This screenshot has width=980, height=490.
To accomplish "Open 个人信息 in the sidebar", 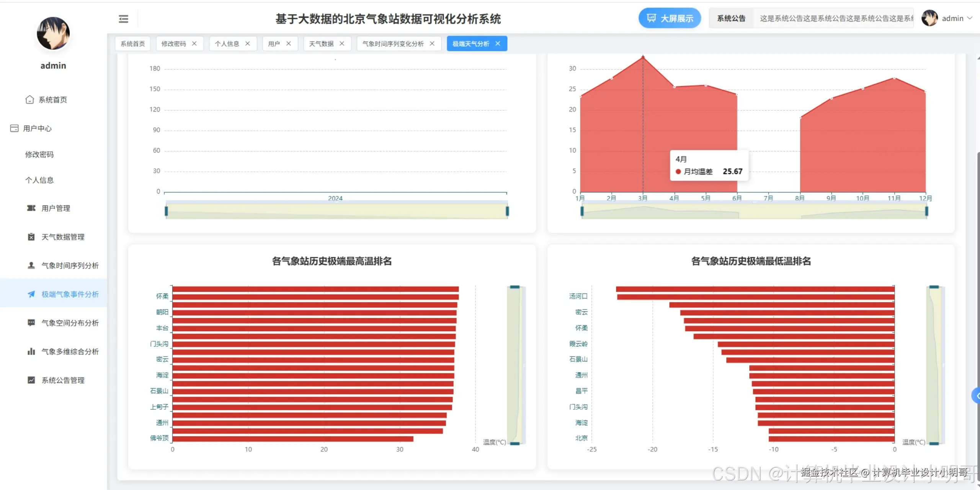I will pyautogui.click(x=39, y=180).
